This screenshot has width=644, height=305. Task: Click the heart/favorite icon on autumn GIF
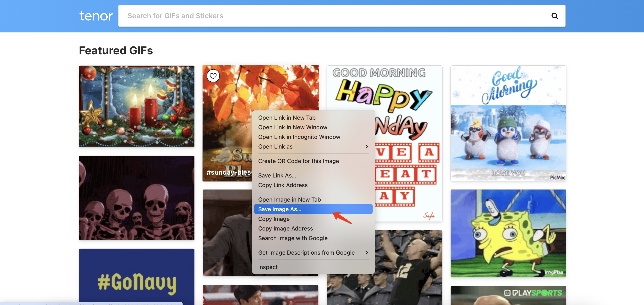(213, 76)
